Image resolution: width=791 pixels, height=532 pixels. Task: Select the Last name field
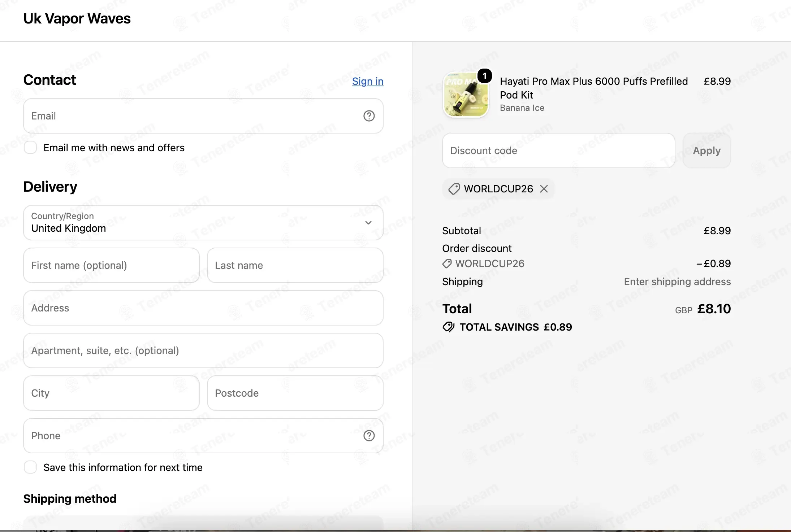click(295, 265)
